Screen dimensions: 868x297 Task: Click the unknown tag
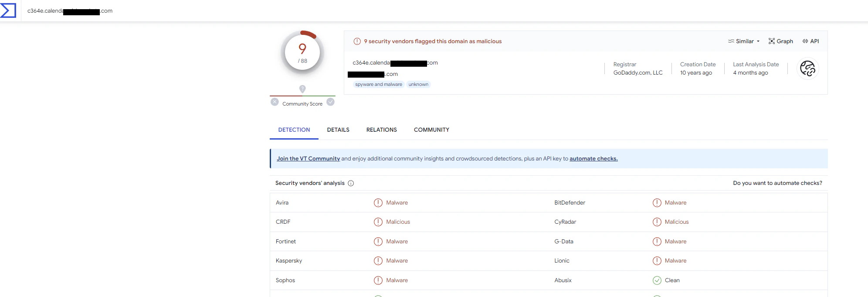tap(418, 85)
